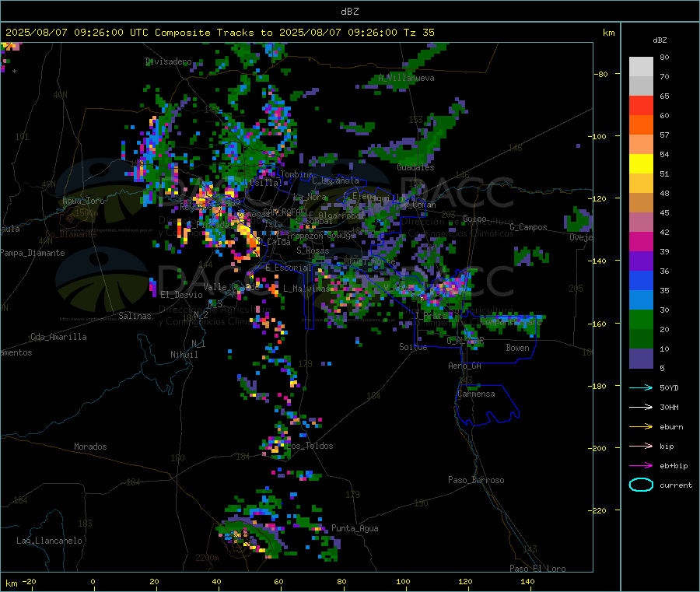The width and height of the screenshot is (700, 592).
Task: Click the 'Guadales' map label
Action: [x=415, y=167]
